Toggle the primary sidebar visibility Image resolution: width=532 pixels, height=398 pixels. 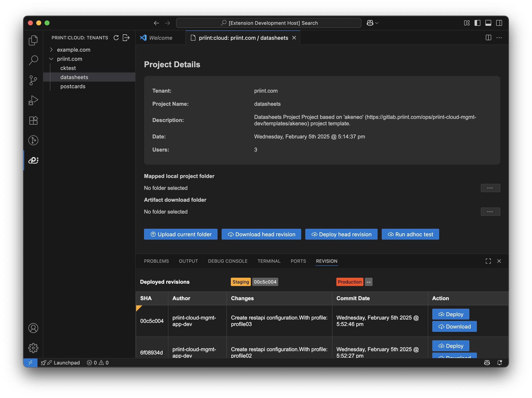click(477, 23)
